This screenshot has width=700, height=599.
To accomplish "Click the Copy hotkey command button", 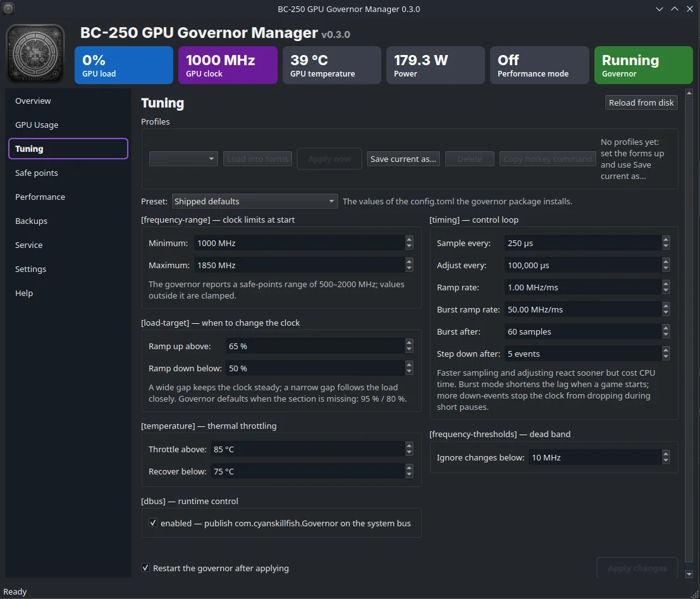I will (x=548, y=159).
